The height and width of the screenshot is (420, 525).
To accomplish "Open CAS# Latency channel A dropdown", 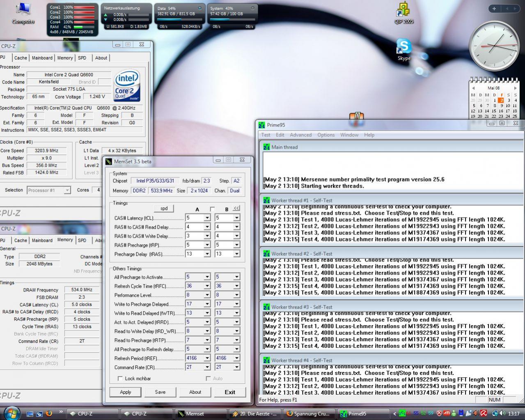I will click(x=207, y=218).
